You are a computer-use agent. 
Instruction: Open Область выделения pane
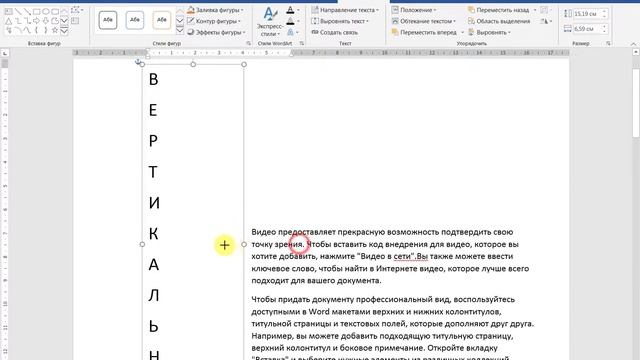pyautogui.click(x=499, y=21)
